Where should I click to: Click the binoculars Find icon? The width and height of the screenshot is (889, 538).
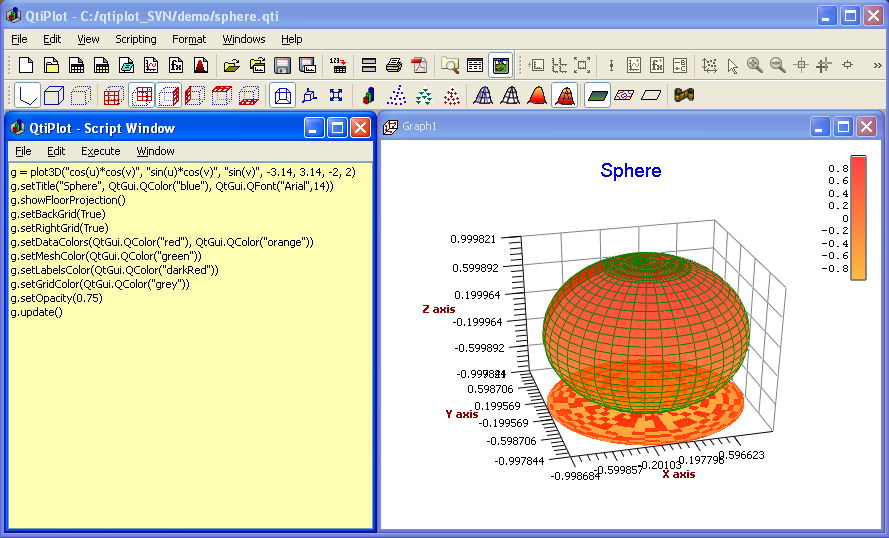[684, 96]
